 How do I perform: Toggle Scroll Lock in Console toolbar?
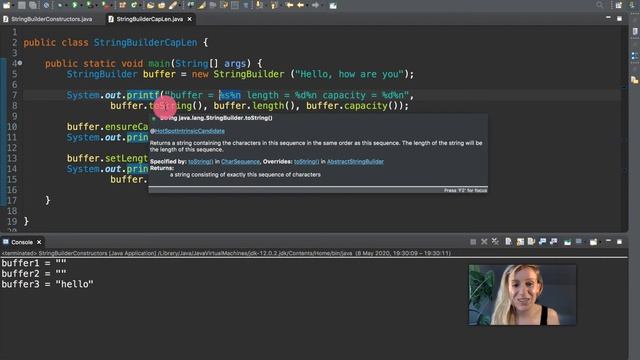[x=520, y=242]
